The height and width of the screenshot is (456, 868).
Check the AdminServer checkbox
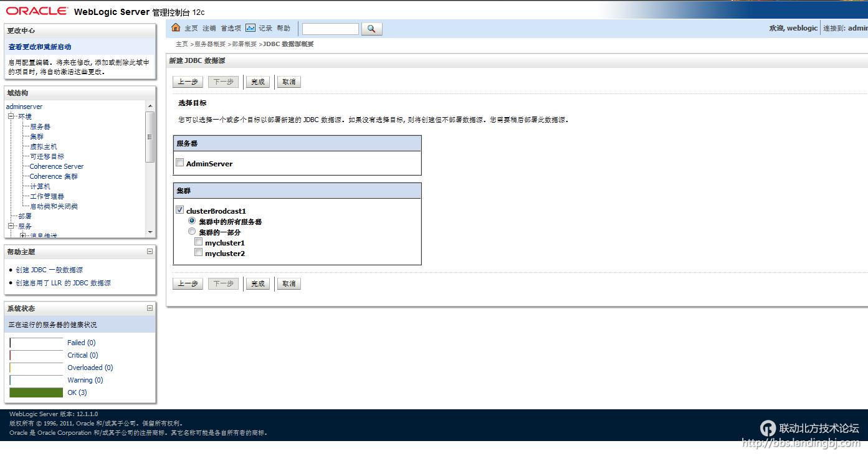180,163
